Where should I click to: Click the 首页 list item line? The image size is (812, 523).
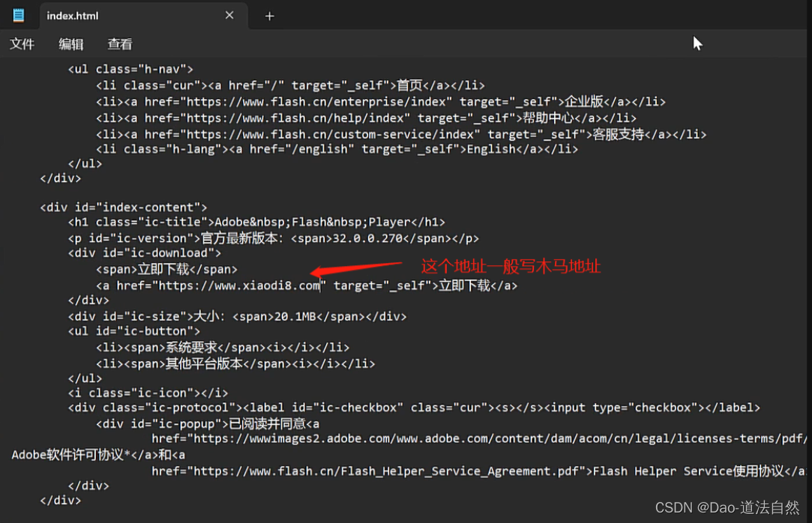click(x=290, y=85)
